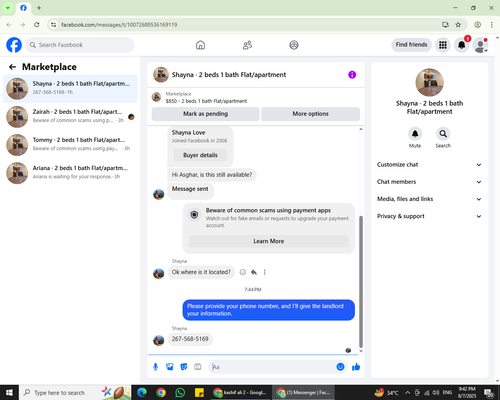Image resolution: width=500 pixels, height=400 pixels.
Task: Click the Search Facebook box
Action: point(80,45)
